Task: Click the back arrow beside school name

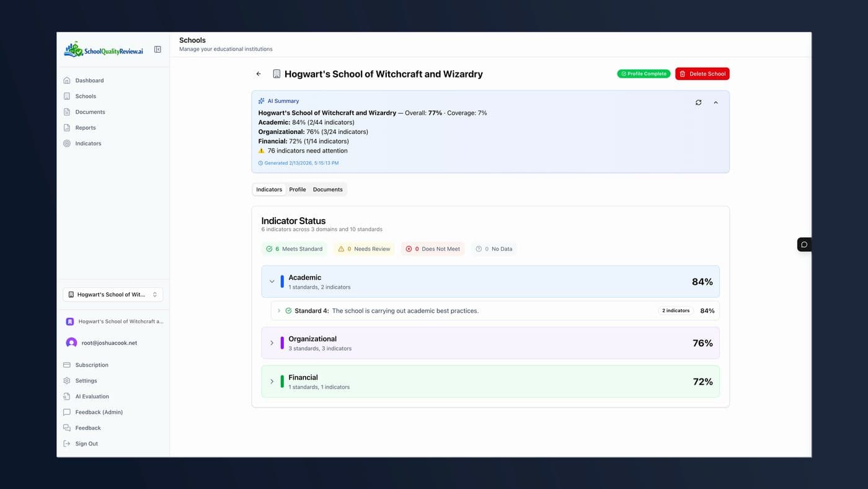Action: click(259, 74)
